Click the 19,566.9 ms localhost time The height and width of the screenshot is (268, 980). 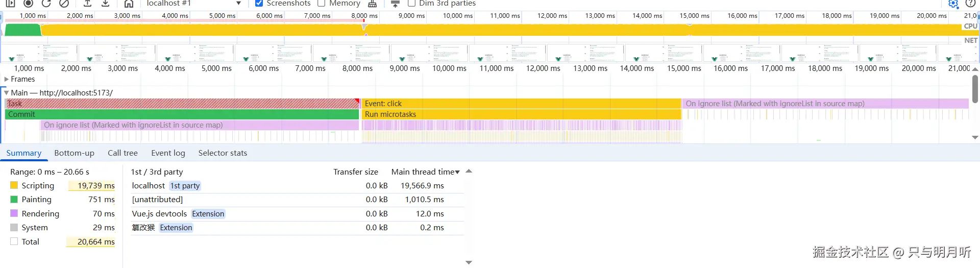pos(422,186)
